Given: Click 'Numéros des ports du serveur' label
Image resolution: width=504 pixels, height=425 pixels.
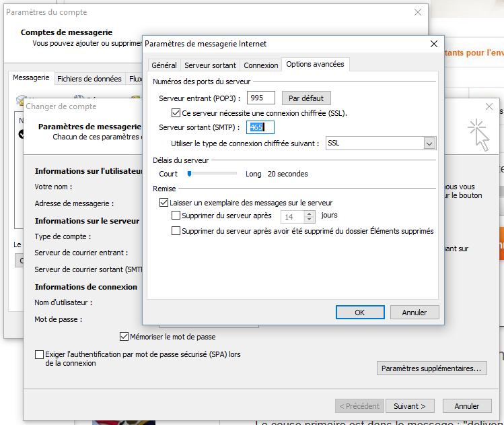Looking at the screenshot, I should coord(202,81).
